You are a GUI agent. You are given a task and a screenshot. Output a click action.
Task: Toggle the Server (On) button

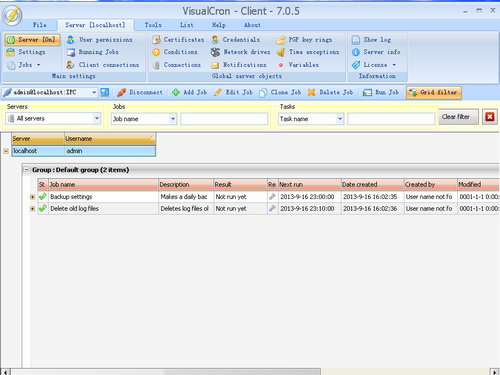click(x=32, y=40)
